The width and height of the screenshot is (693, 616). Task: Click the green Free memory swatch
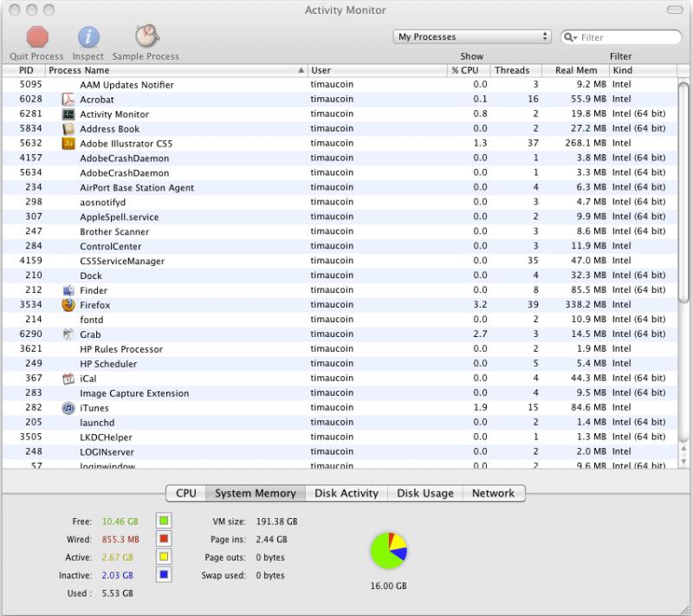[164, 521]
